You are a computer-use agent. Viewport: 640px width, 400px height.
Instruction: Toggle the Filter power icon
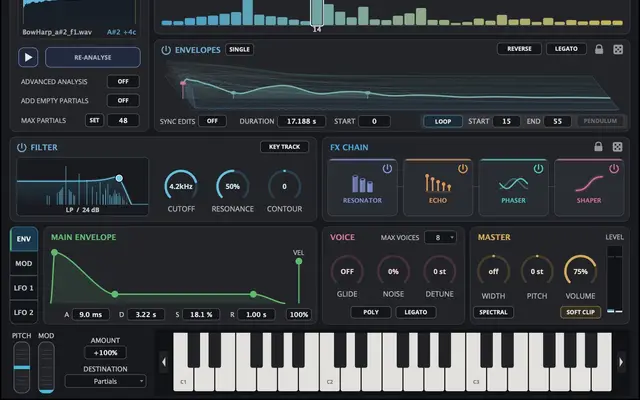tap(21, 147)
